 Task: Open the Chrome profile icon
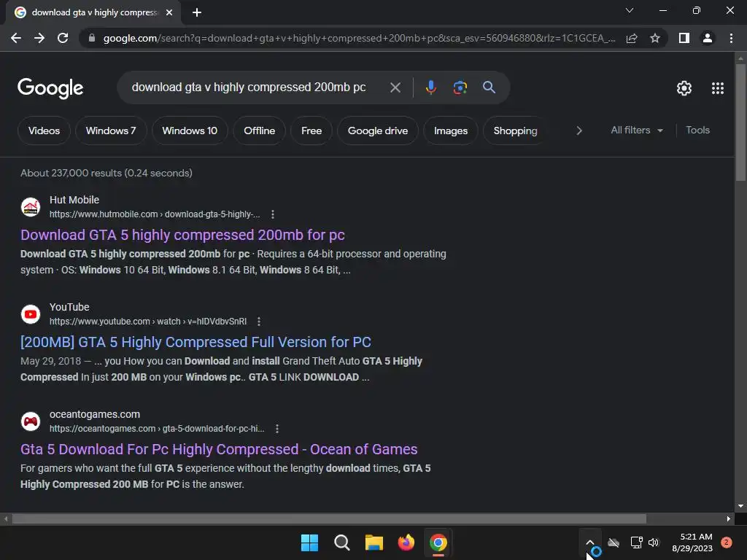point(708,38)
